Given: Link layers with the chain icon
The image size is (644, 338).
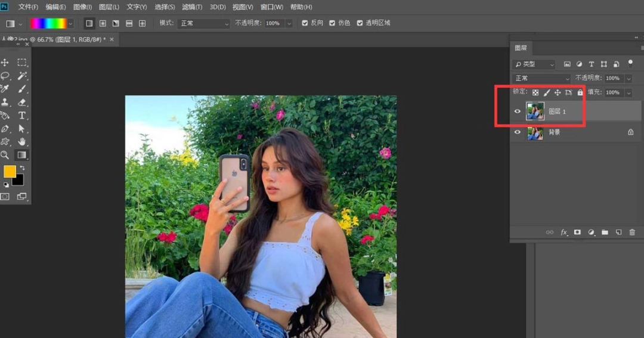Looking at the screenshot, I should [550, 232].
